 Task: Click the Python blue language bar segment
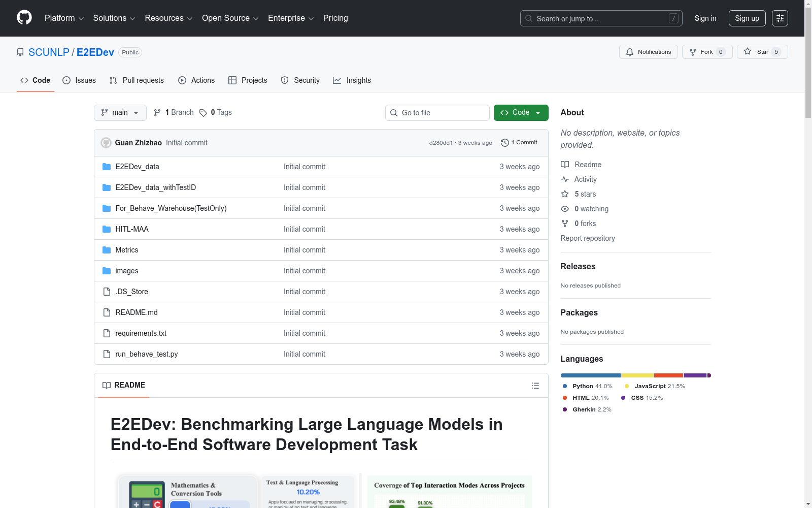click(x=591, y=375)
